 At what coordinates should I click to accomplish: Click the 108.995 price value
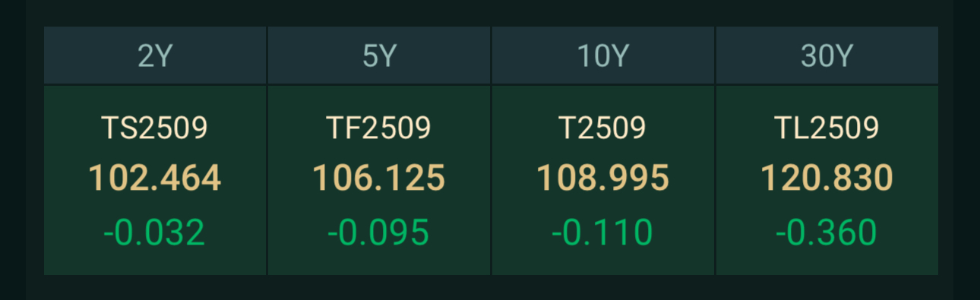pos(603,178)
